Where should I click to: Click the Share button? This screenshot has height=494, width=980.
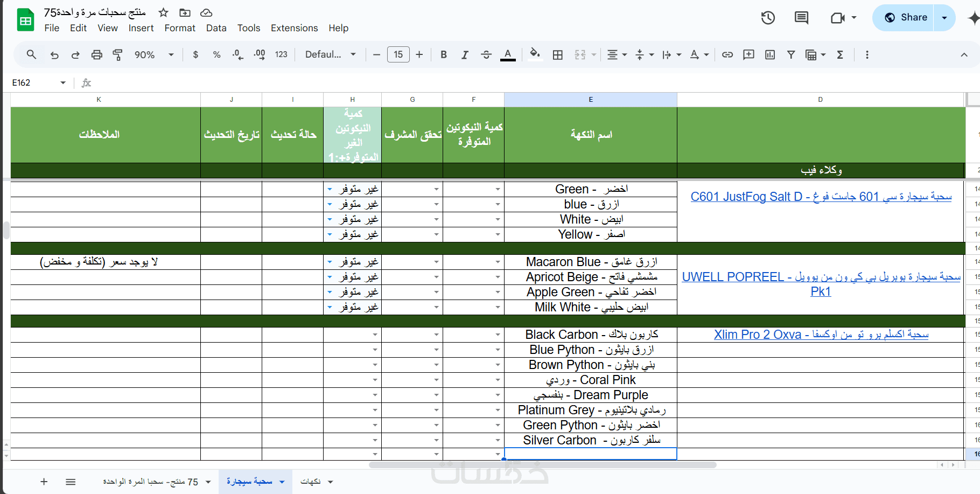click(906, 18)
